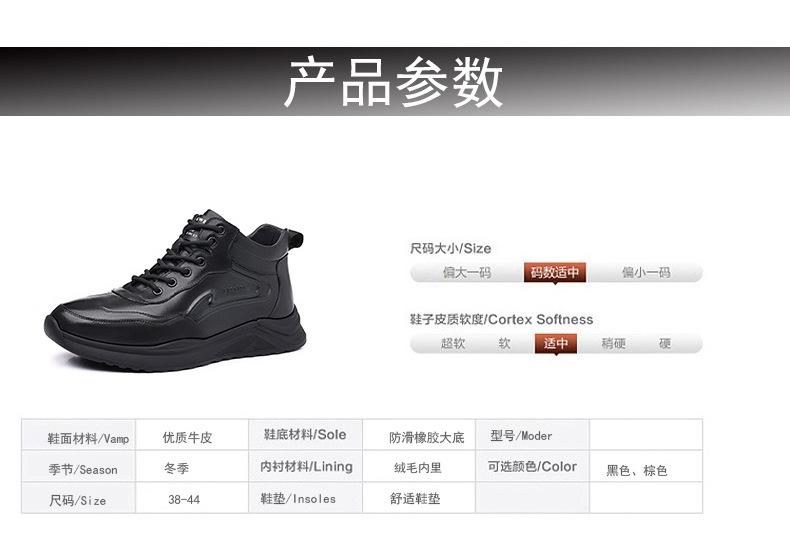The height and width of the screenshot is (558, 790).
Task: Choose 稍硬 on the softness scale
Action: 613,343
